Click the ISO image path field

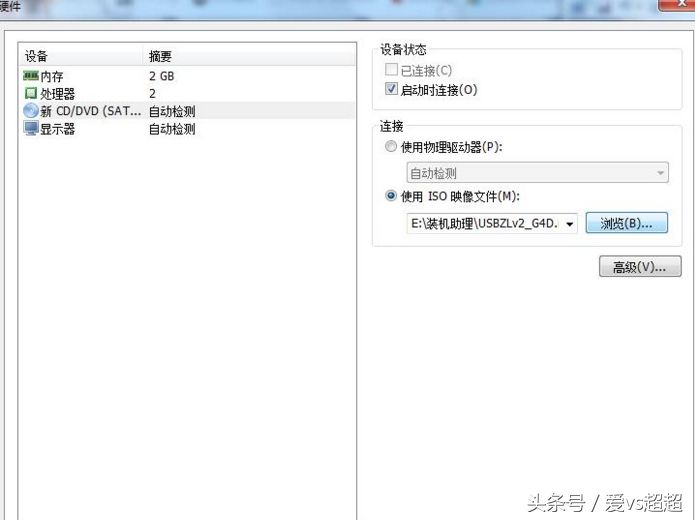pyautogui.click(x=492, y=223)
